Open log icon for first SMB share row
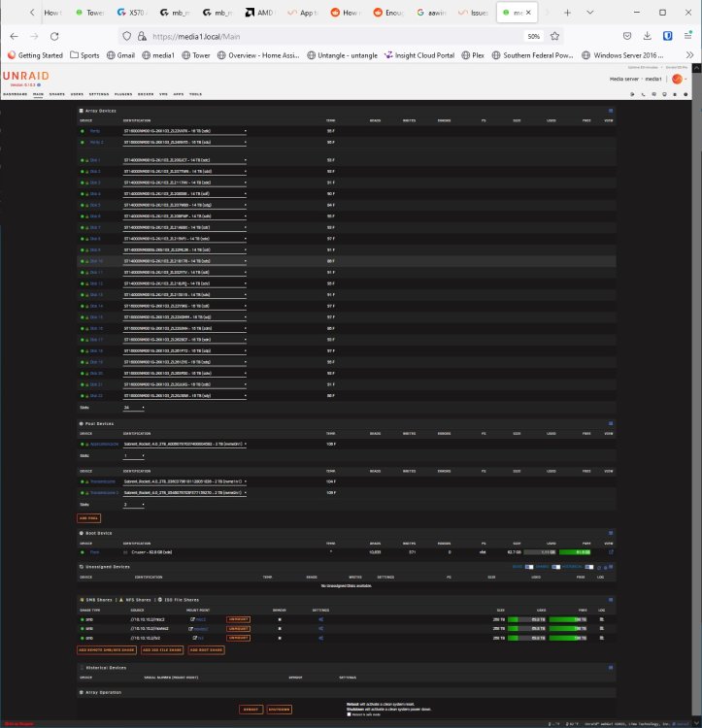The width and height of the screenshot is (702, 728). pyautogui.click(x=601, y=619)
